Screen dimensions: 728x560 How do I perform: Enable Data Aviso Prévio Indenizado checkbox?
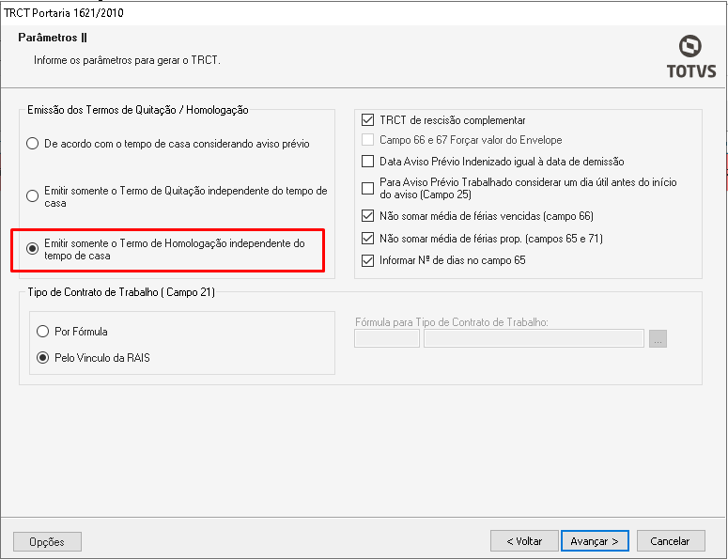pos(367,162)
